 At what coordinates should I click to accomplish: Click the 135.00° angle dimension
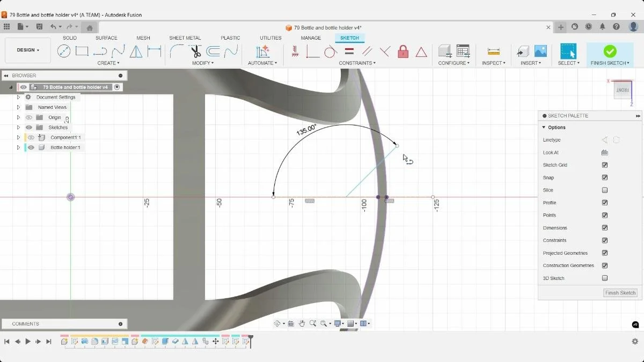[x=306, y=129]
